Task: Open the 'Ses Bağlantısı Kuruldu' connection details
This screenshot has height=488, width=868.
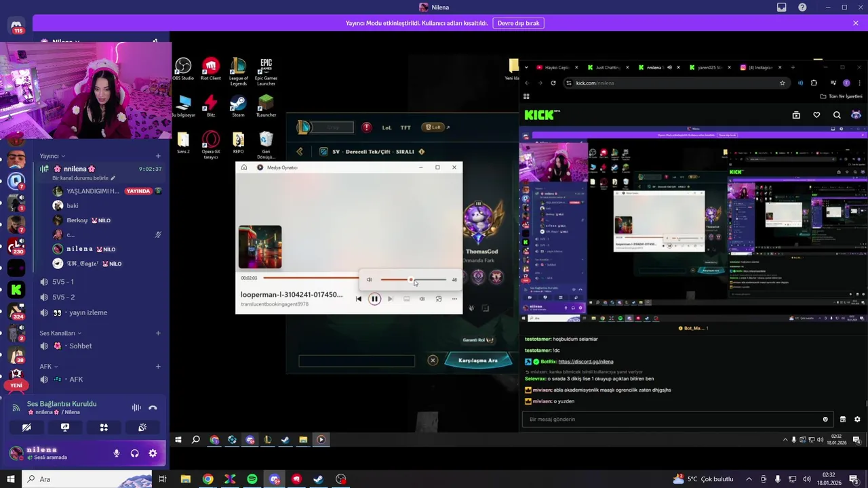Action: click(x=62, y=404)
